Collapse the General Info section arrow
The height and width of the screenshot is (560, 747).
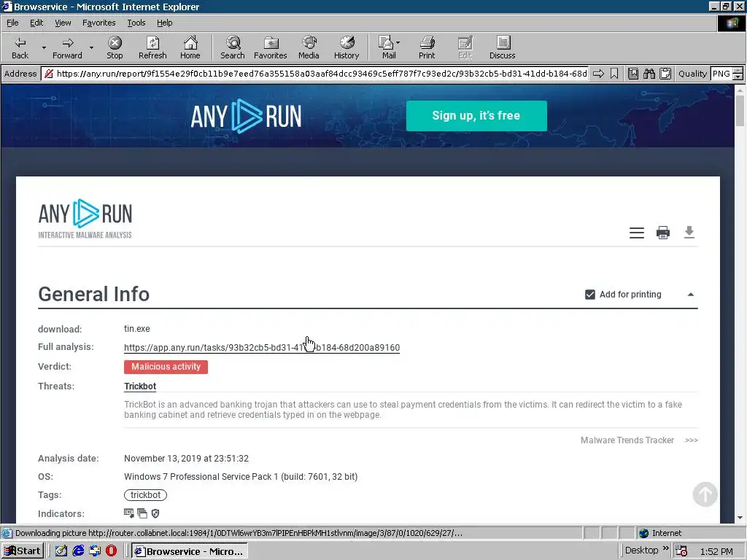[690, 295]
